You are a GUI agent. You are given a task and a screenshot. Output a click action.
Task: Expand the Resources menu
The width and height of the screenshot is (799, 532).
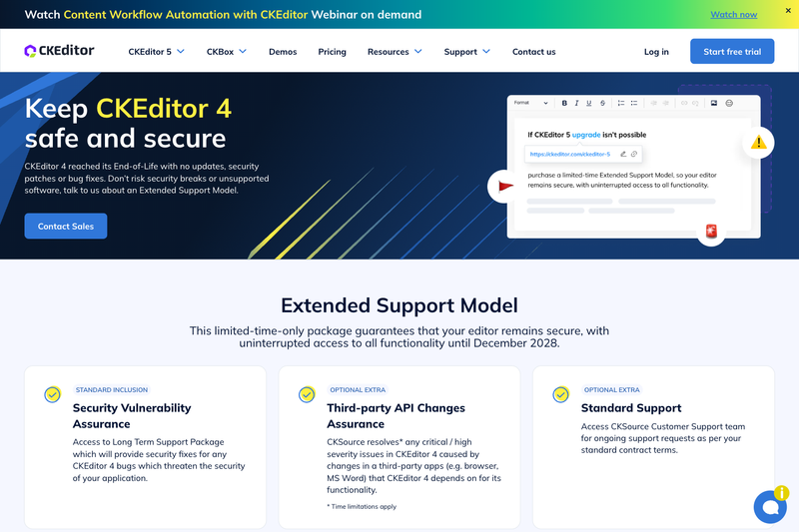395,52
